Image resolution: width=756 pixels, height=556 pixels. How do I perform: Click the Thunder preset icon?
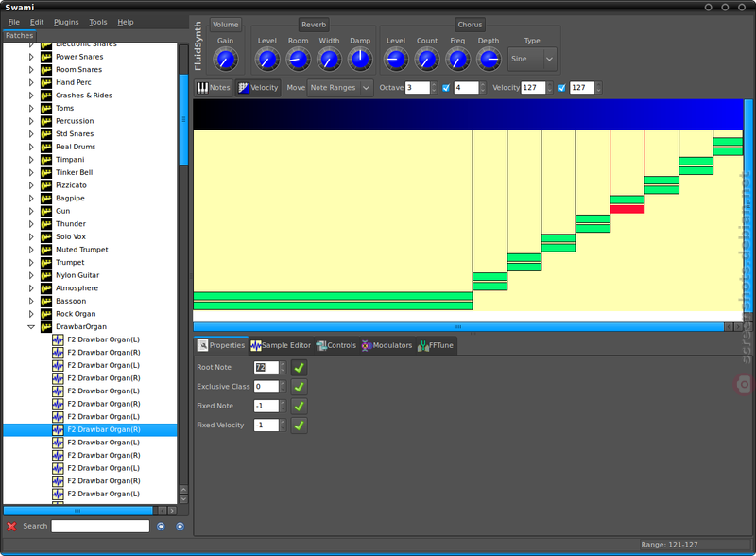[x=46, y=224]
